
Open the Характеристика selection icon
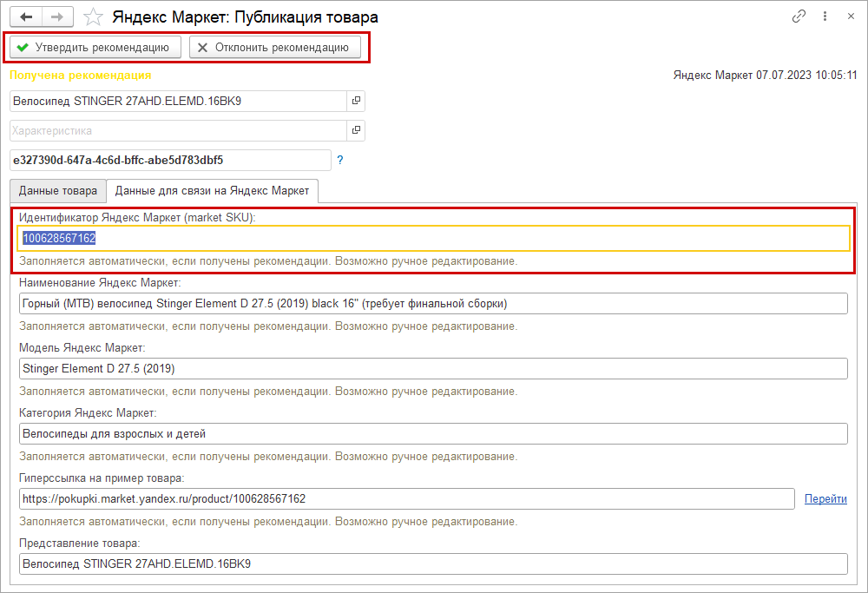coord(356,130)
